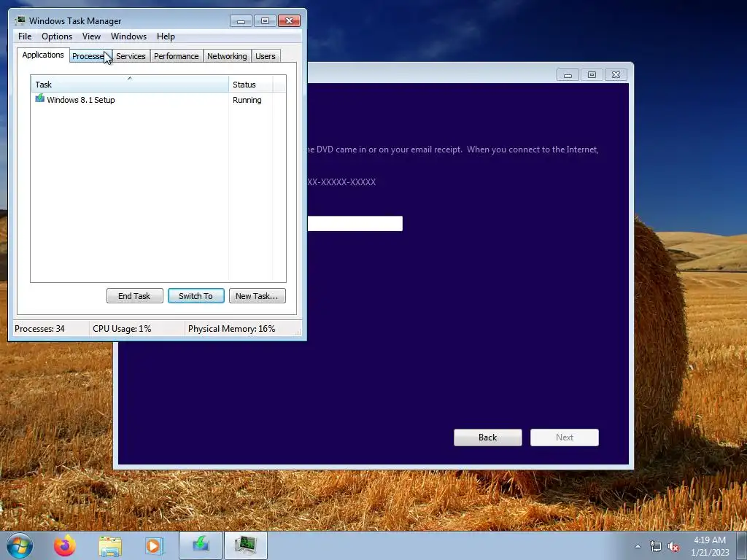This screenshot has height=560, width=747.
Task: Close the Task Manager window
Action: [289, 21]
